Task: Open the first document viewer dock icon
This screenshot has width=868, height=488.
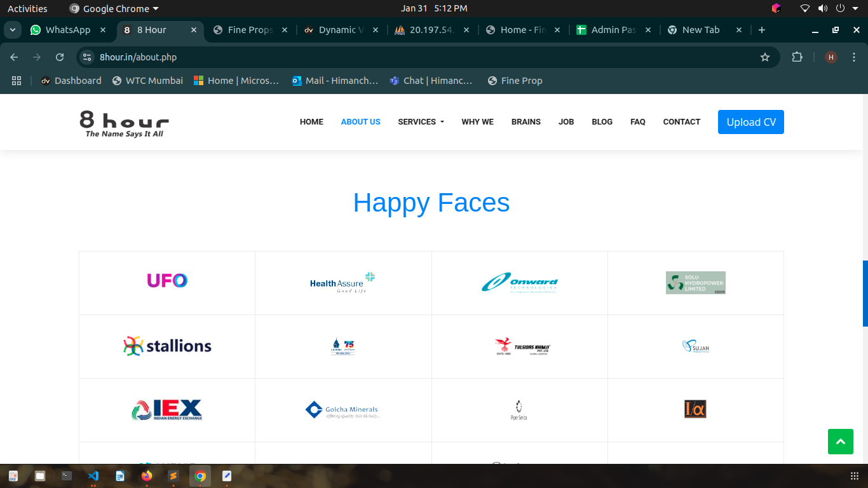Action: click(13, 476)
